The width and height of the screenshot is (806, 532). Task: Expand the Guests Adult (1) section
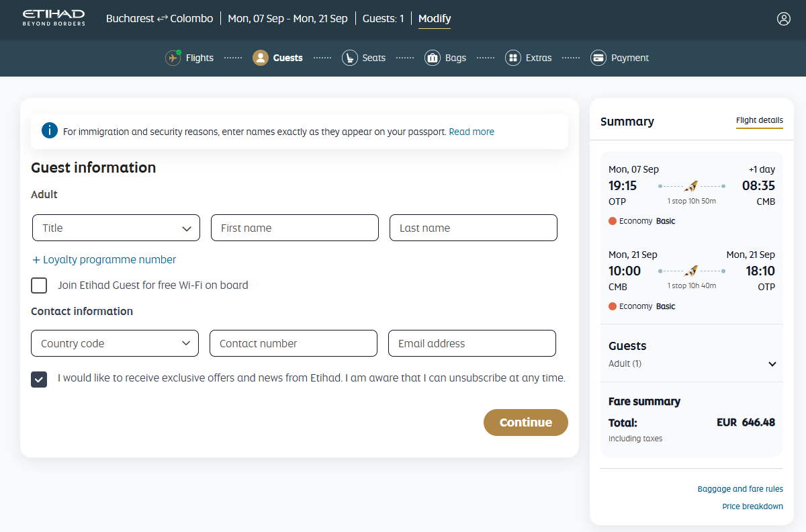click(x=772, y=364)
